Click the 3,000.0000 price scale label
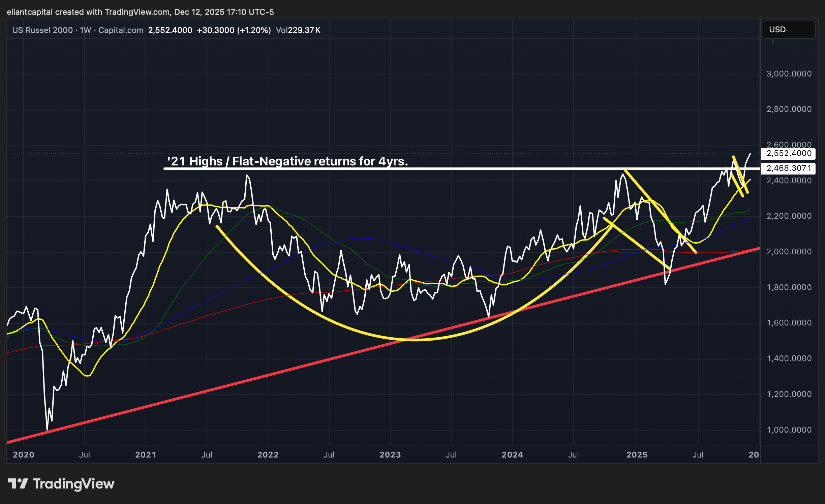 (789, 74)
